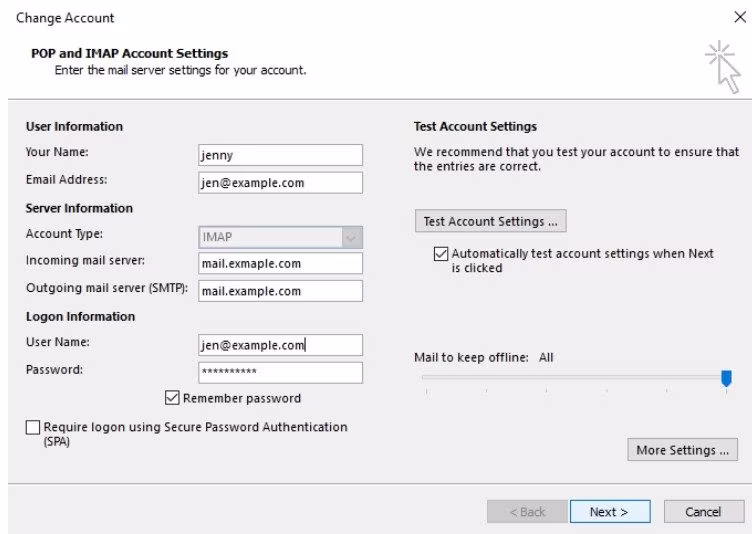The height and width of the screenshot is (534, 752).
Task: Click the Your Name input field
Action: tap(280, 155)
